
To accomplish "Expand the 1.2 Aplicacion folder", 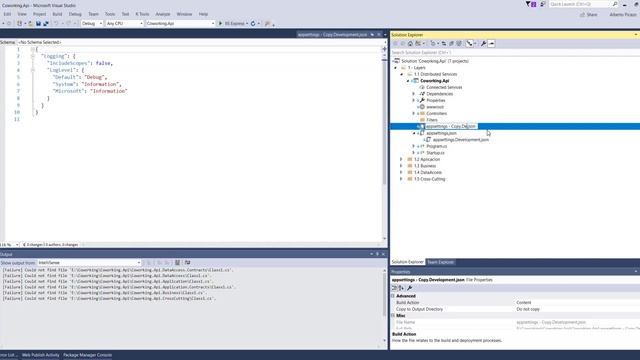I will click(x=401, y=160).
